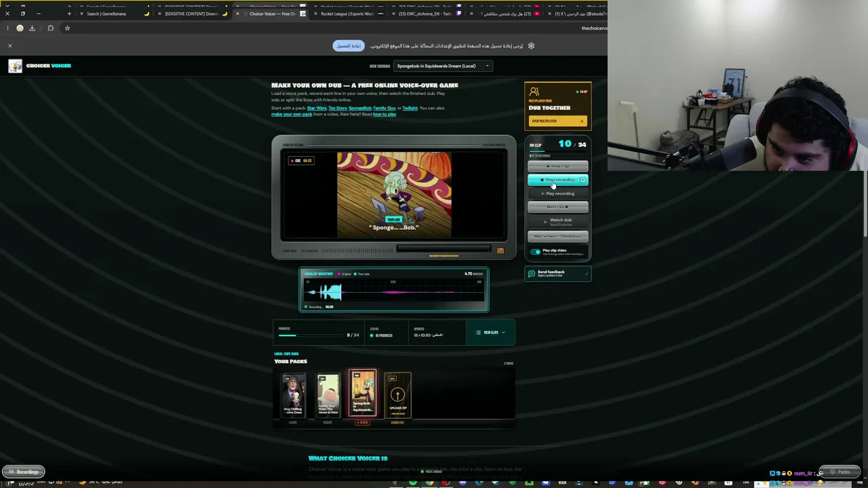
Task: Click the clip counter 10 / 34
Action: [572, 144]
